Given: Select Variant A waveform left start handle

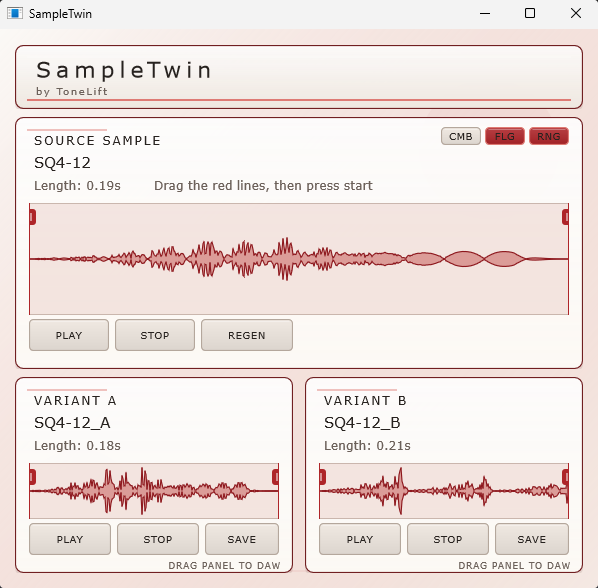Looking at the screenshot, I should click(32, 477).
